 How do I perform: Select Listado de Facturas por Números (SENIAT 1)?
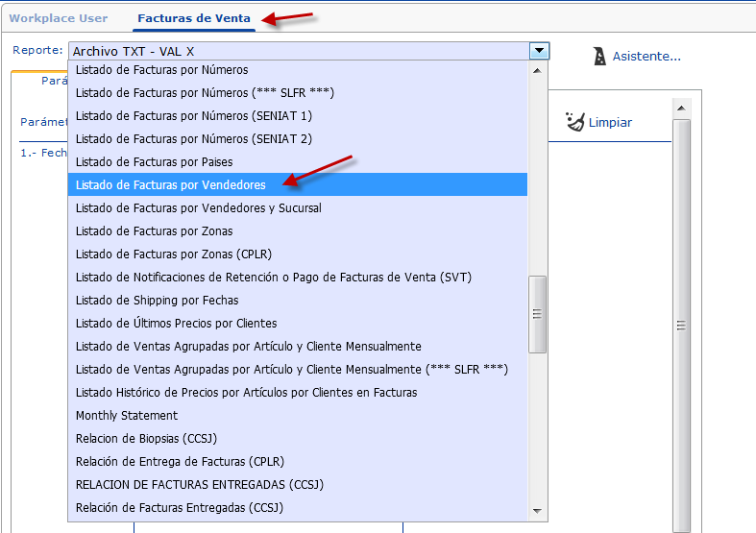coord(194,115)
